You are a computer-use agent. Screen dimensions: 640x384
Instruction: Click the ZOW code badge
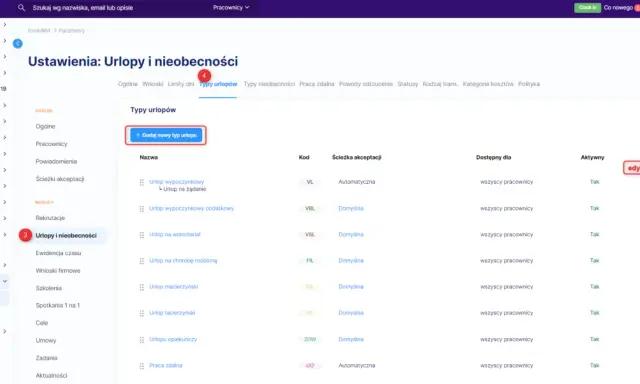tap(310, 339)
